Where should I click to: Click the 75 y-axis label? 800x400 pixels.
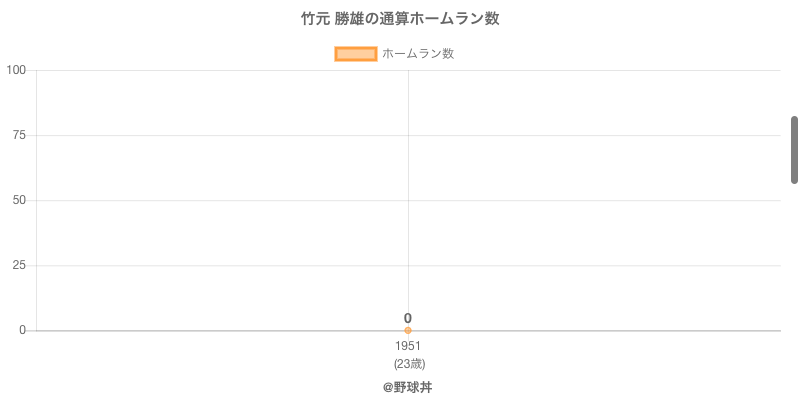[x=19, y=135]
